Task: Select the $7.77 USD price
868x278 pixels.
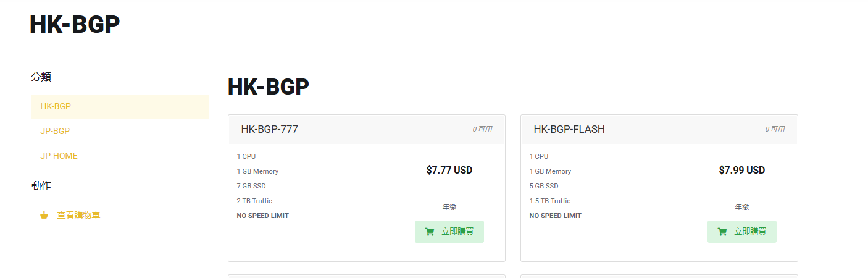Action: click(449, 170)
